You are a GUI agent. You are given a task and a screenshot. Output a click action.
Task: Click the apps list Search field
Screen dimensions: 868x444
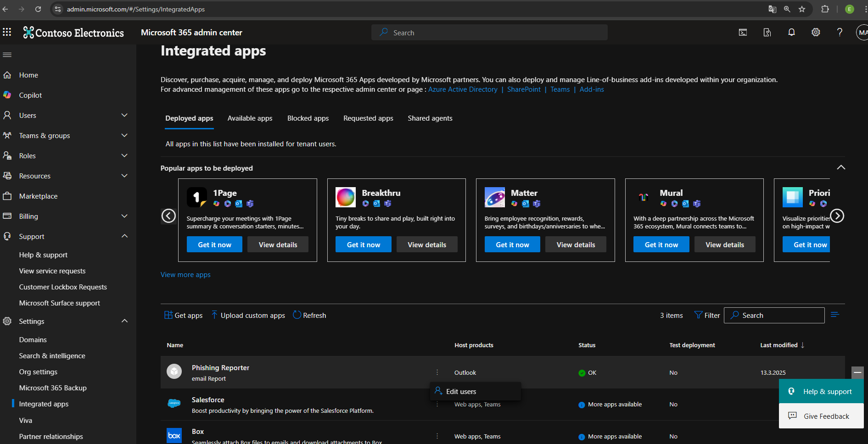pos(774,315)
